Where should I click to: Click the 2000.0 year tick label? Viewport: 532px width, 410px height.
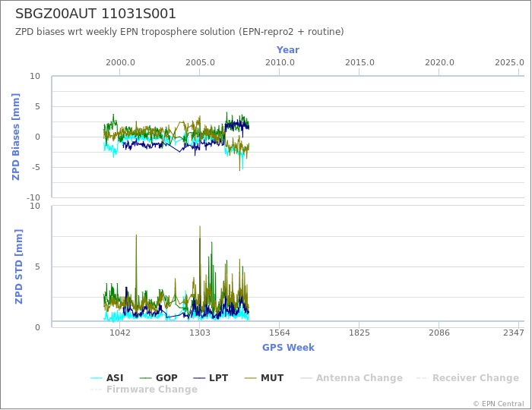[120, 62]
